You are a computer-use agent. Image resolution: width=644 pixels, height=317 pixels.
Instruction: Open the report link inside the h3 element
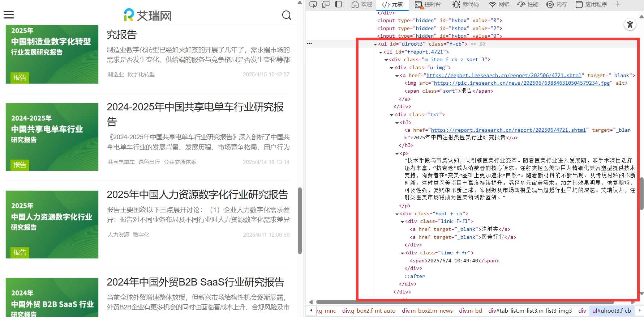pos(508,130)
